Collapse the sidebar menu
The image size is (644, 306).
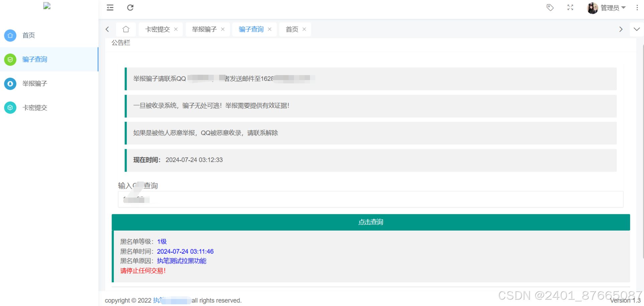click(x=110, y=7)
